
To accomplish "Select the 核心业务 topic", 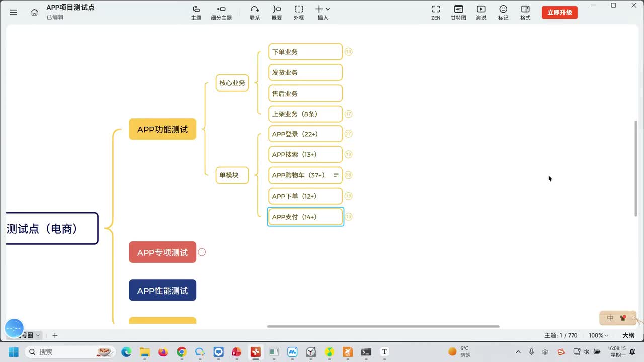I will (x=232, y=83).
